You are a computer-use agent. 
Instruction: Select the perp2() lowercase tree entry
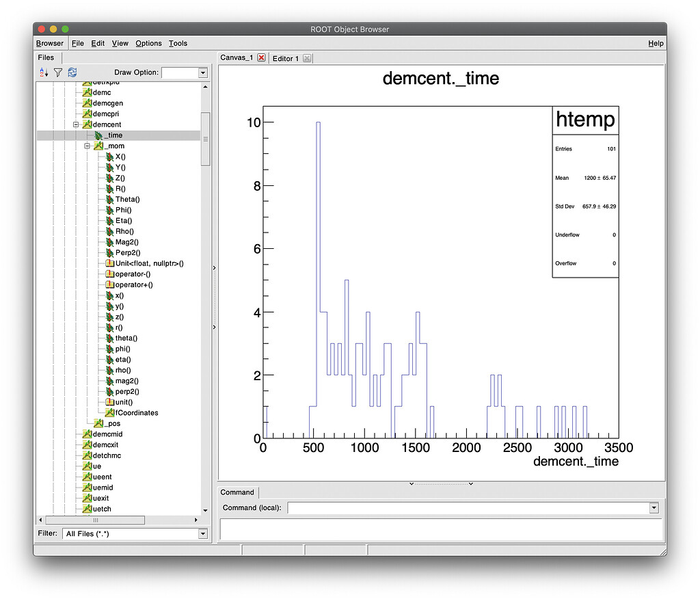(x=127, y=392)
